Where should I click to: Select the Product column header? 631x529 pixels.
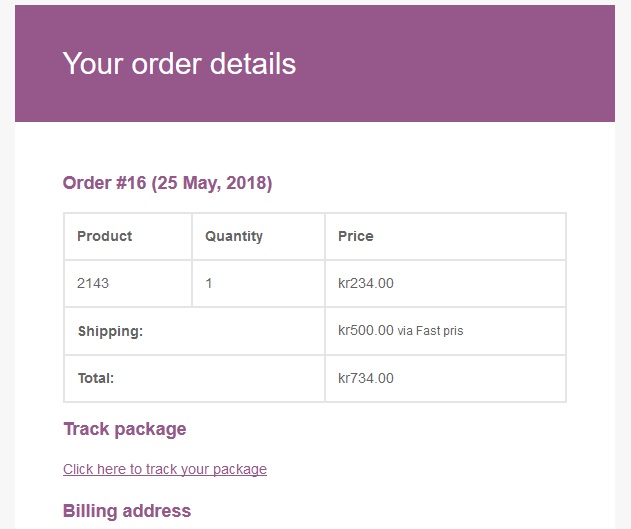[105, 236]
